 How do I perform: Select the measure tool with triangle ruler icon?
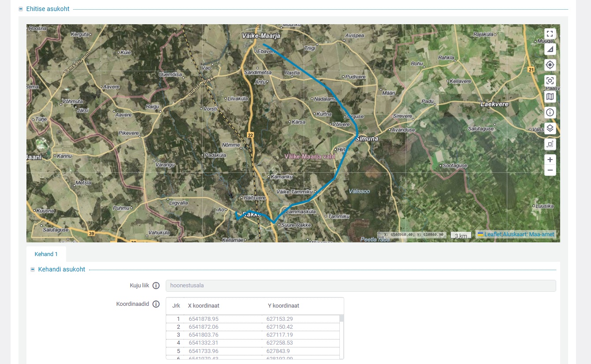point(550,49)
